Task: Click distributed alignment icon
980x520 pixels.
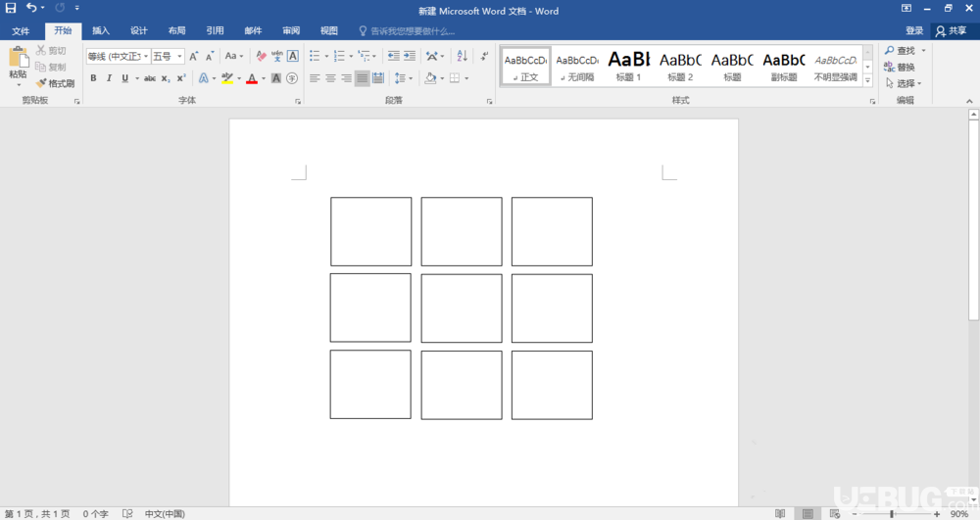Action: point(378,78)
